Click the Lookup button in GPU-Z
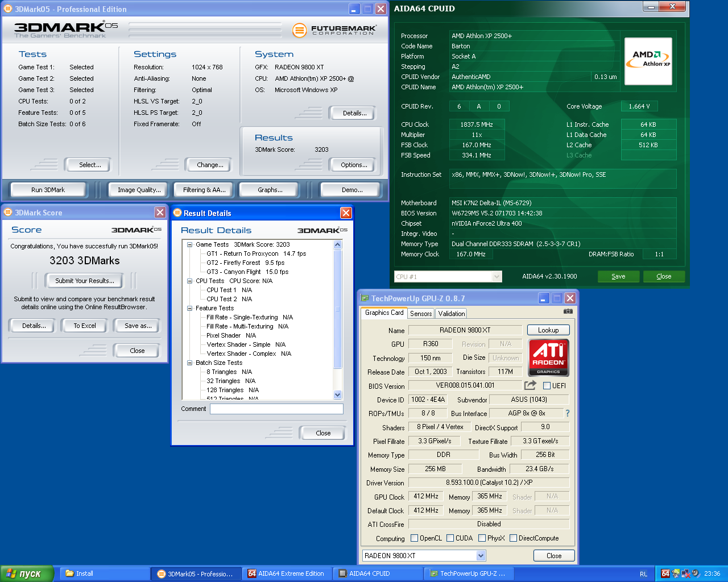 (x=548, y=330)
